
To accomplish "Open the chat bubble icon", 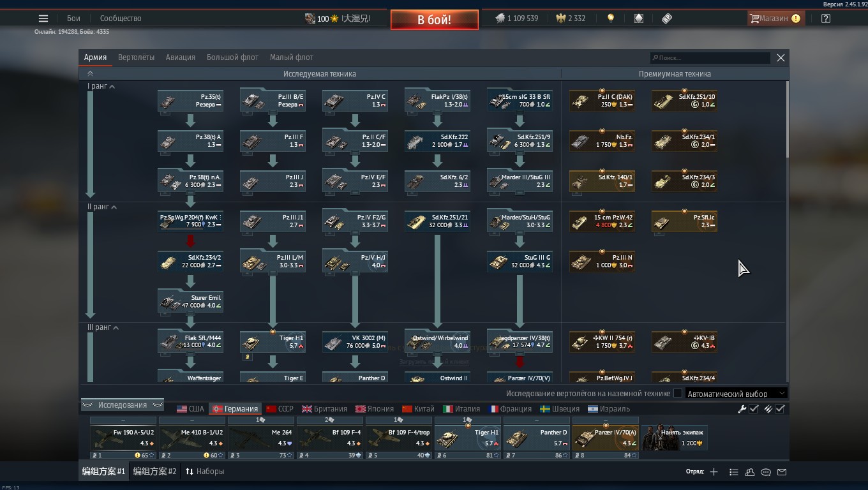I will point(766,472).
